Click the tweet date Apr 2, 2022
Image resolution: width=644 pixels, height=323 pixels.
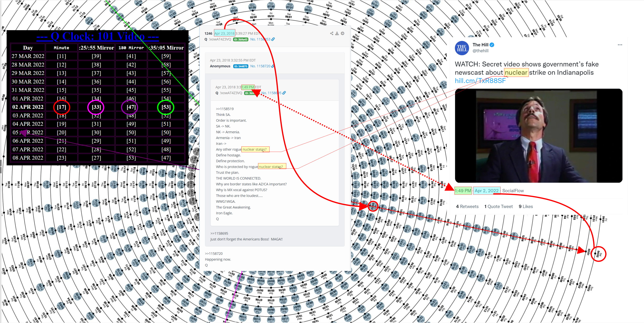(487, 191)
